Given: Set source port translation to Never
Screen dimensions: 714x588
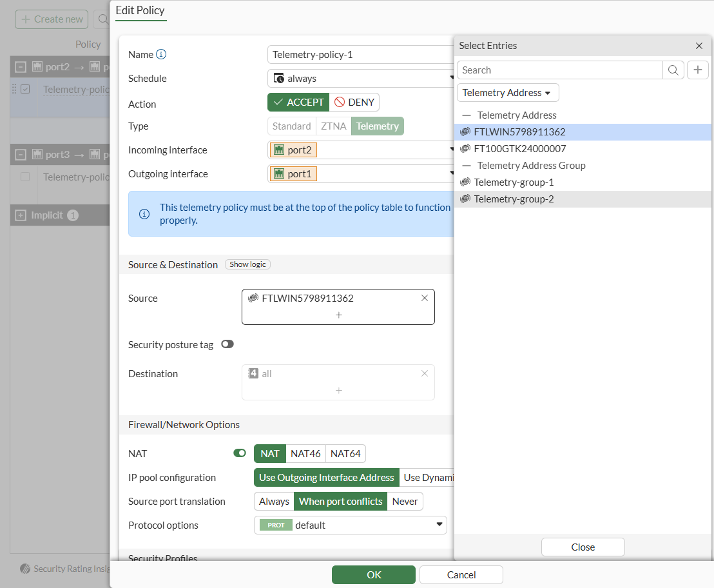Looking at the screenshot, I should [405, 502].
